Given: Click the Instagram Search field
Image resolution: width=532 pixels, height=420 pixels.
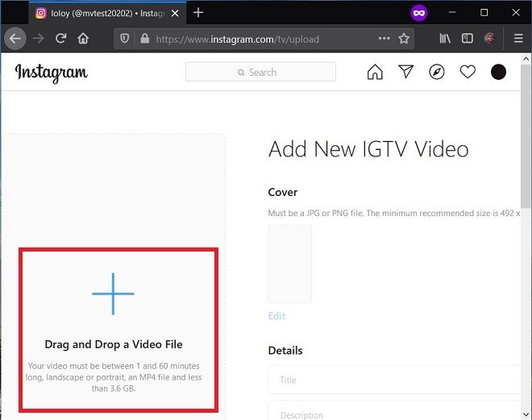Looking at the screenshot, I should [x=260, y=72].
